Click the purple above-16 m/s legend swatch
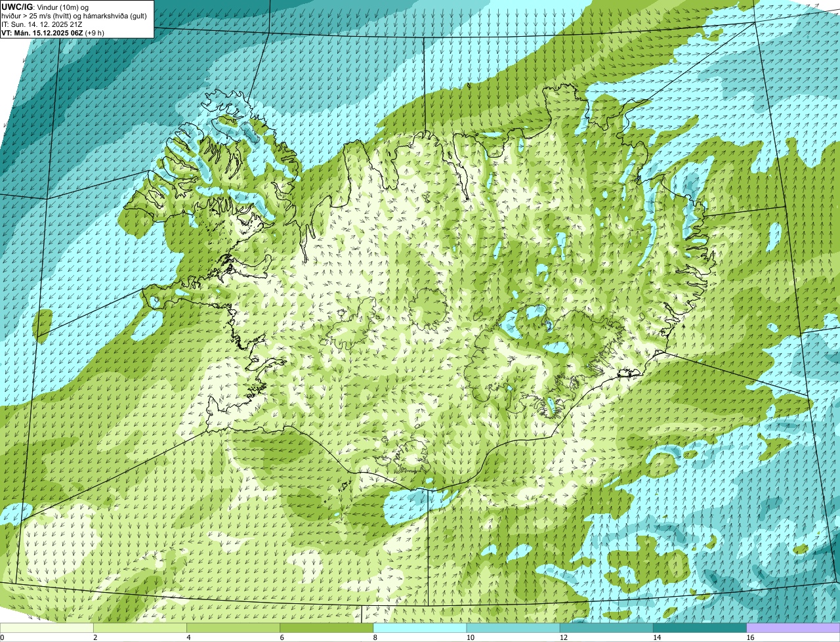 793,628
